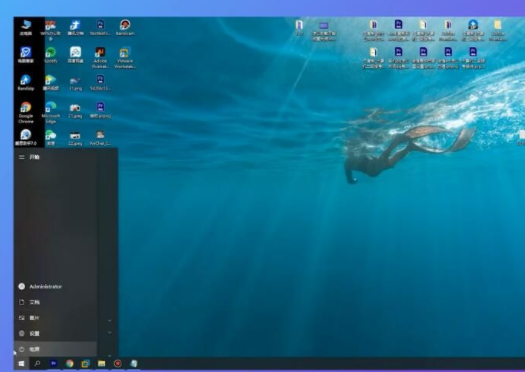This screenshot has height=372, width=525.
Task: Open the VMware Workstation desktop shortcut
Action: pyautogui.click(x=125, y=57)
